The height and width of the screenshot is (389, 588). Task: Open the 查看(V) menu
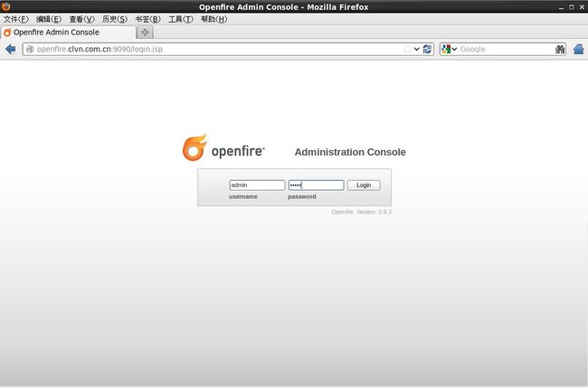[x=81, y=19]
